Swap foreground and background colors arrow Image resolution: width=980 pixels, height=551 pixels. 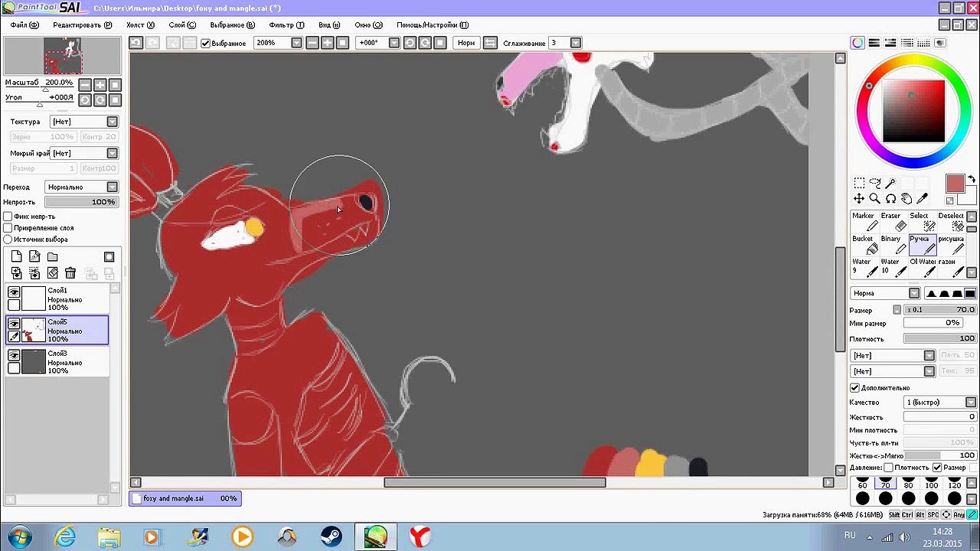point(972,180)
